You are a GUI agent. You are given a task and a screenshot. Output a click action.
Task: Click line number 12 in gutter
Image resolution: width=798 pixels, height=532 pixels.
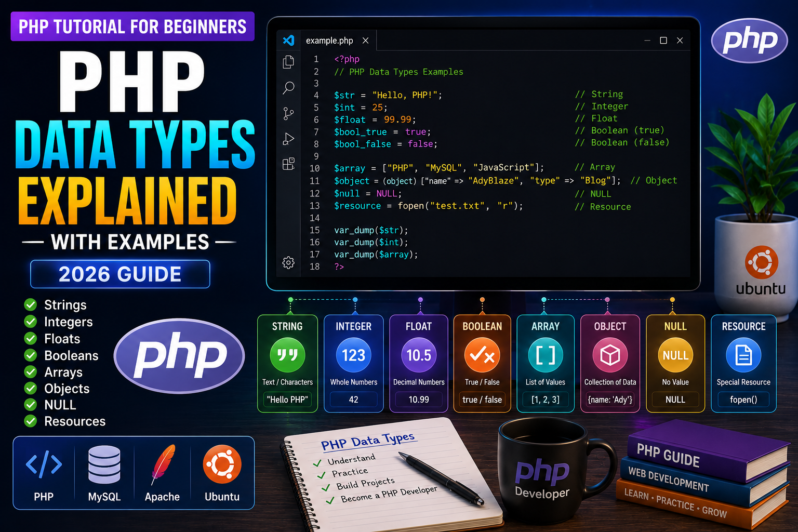click(315, 193)
